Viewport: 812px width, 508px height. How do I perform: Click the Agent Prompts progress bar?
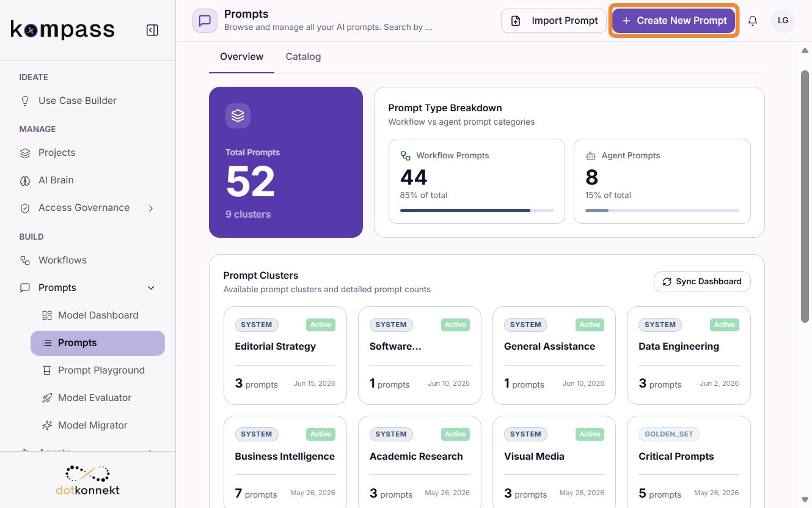coord(662,210)
